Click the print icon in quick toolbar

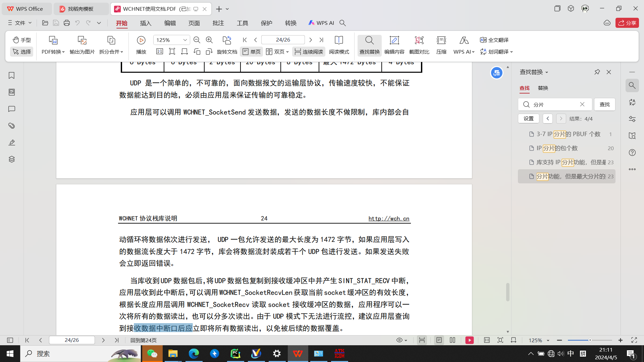[67, 23]
